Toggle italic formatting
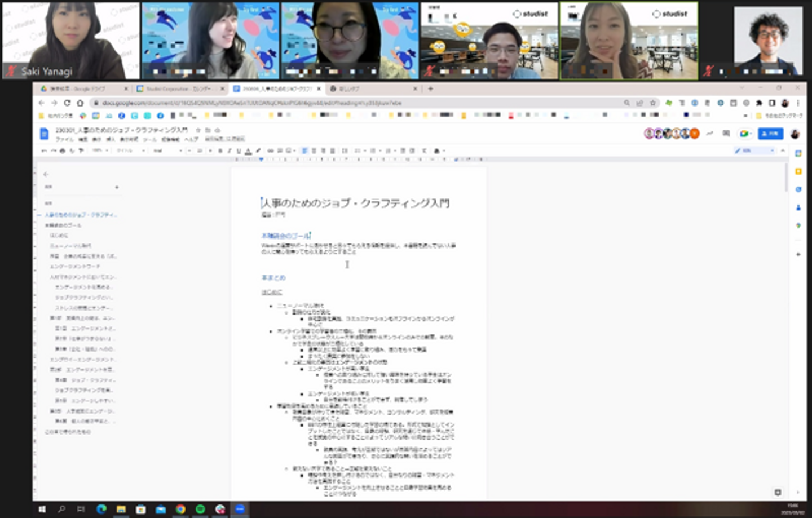The image size is (812, 518). [x=229, y=151]
